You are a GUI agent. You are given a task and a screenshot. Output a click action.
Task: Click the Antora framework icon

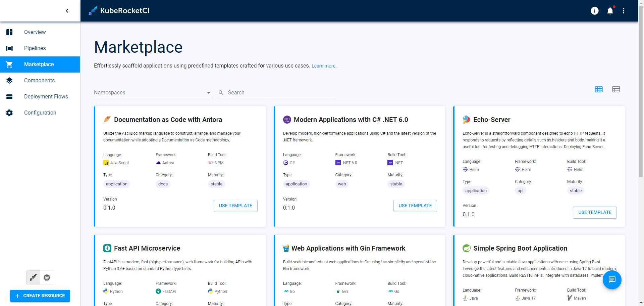pos(158,163)
